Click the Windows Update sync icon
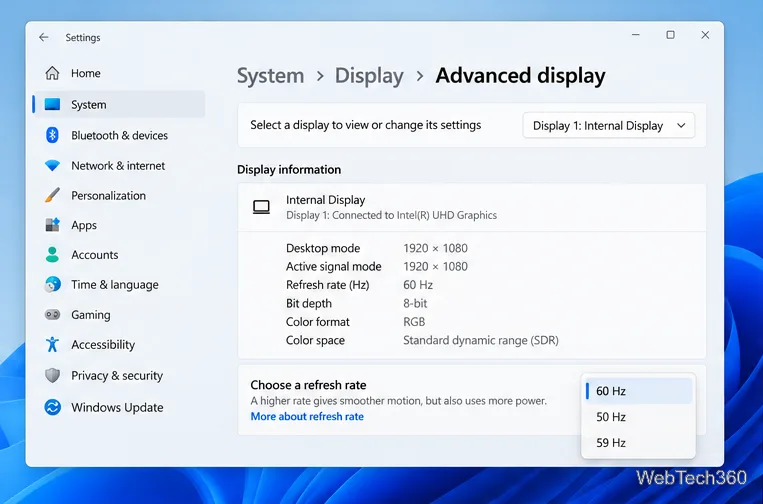 (x=52, y=407)
